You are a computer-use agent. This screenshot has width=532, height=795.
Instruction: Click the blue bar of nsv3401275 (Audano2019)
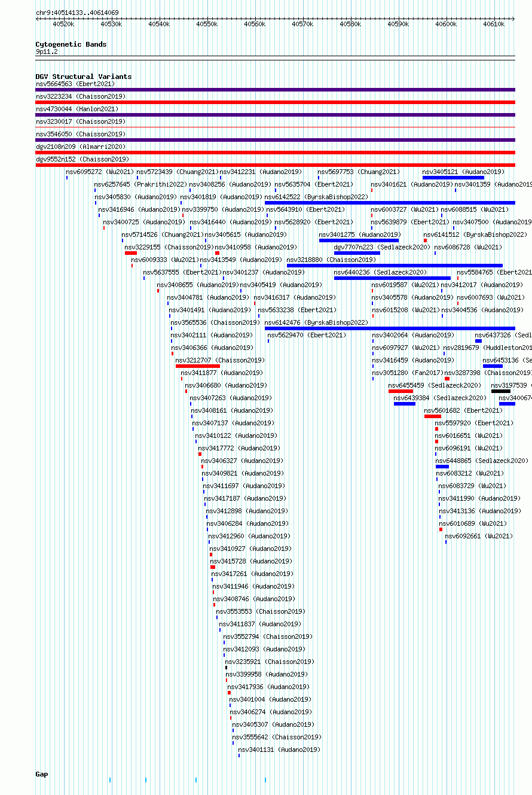[x=359, y=240]
